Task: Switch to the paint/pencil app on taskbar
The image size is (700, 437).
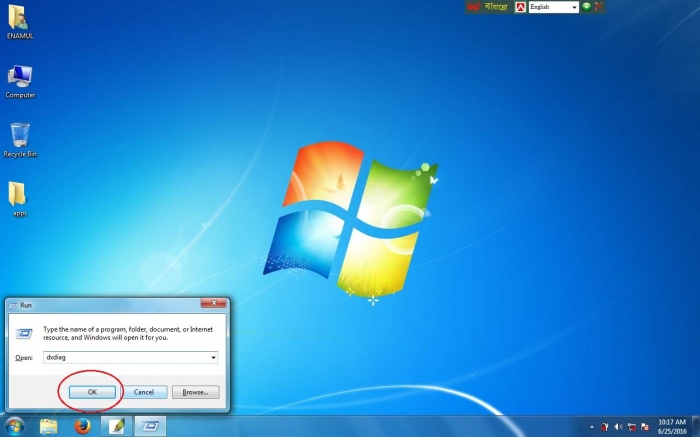Action: point(116,426)
